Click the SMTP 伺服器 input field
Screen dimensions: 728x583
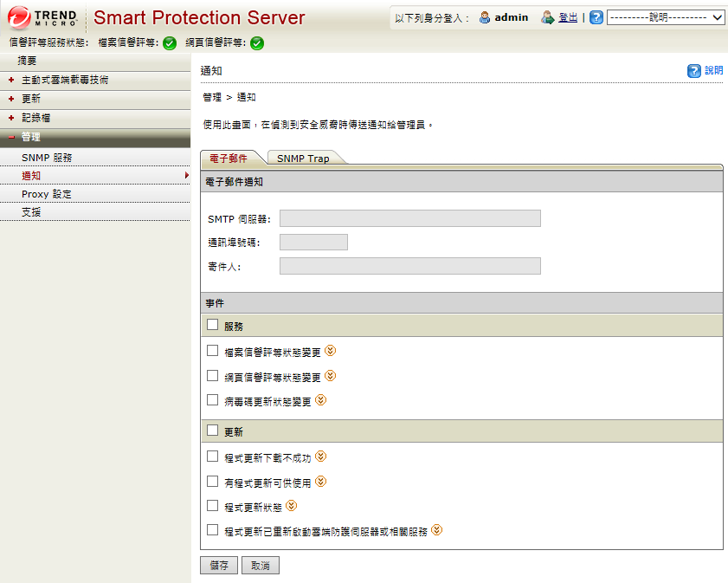coord(409,218)
